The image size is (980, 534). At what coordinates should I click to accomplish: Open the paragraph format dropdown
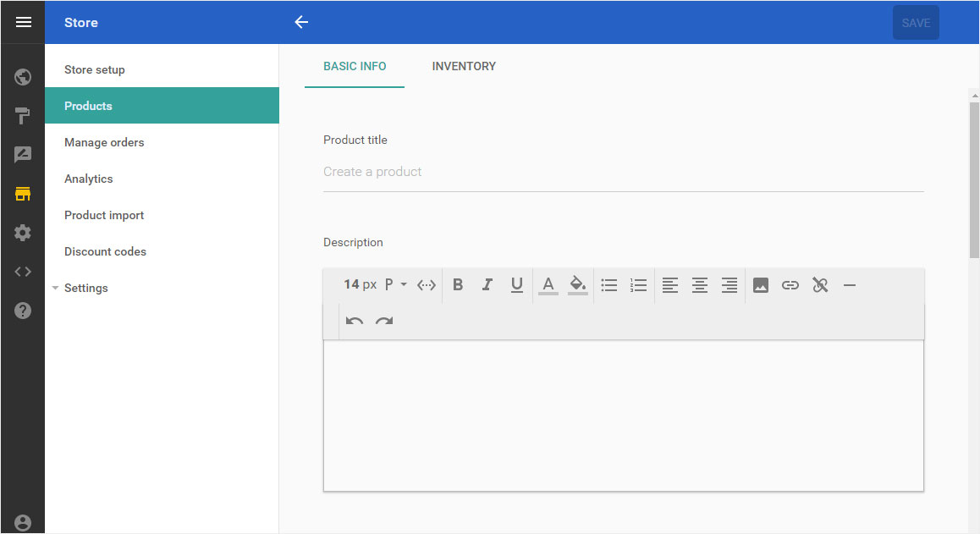coord(395,284)
